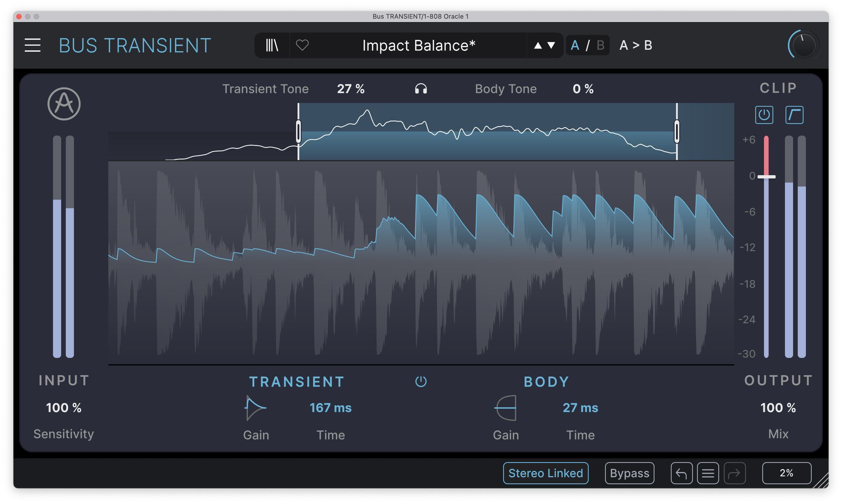Toggle the Clip power button

click(764, 115)
